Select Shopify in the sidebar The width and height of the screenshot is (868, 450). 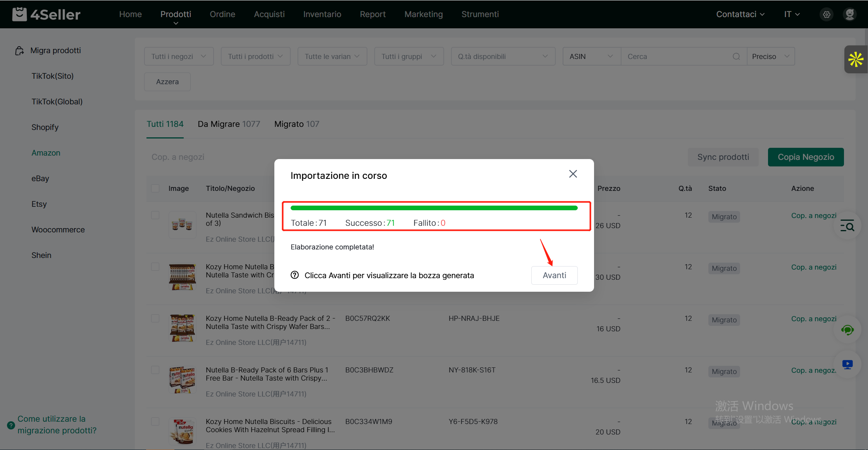pyautogui.click(x=45, y=127)
